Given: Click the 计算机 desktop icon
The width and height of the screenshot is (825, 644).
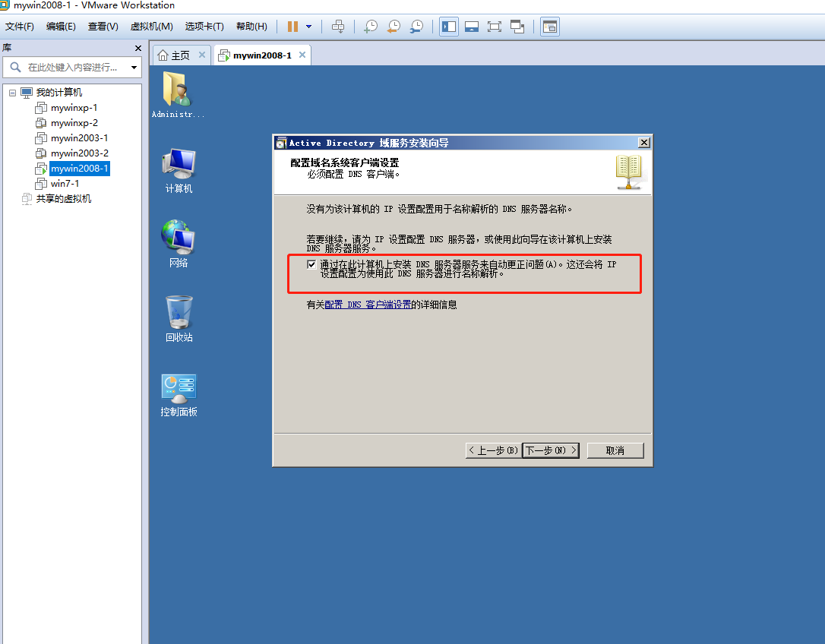Looking at the screenshot, I should tap(179, 171).
